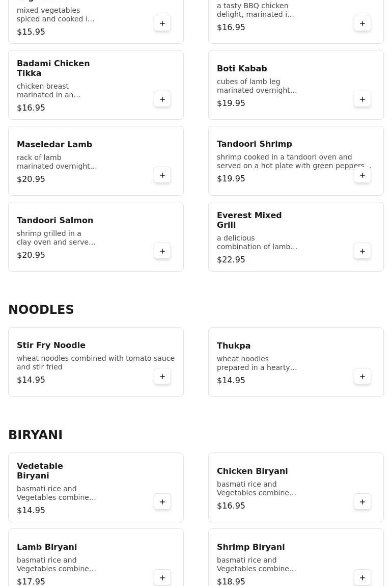
Task: Add the $16.95 BBQ chicken item
Action: [x=362, y=23]
